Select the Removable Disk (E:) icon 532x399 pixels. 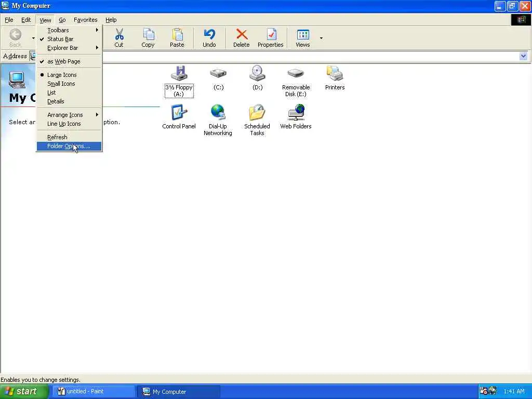[296, 82]
